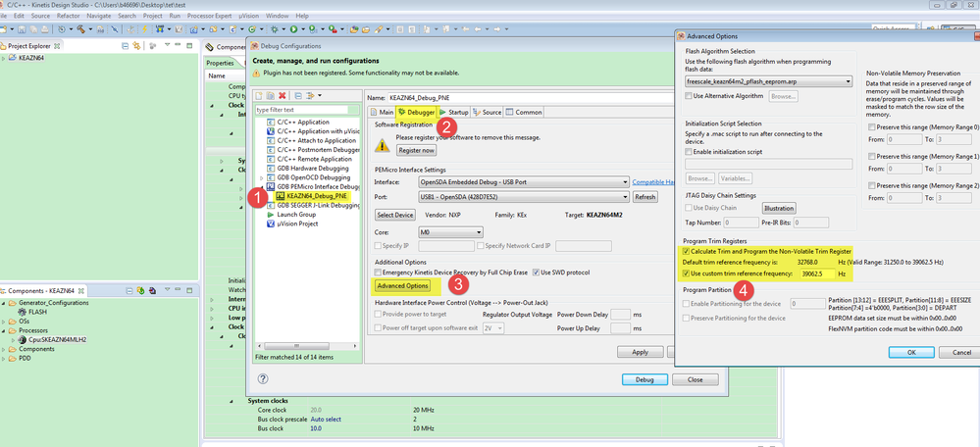Switch to the Startup tab

[454, 113]
